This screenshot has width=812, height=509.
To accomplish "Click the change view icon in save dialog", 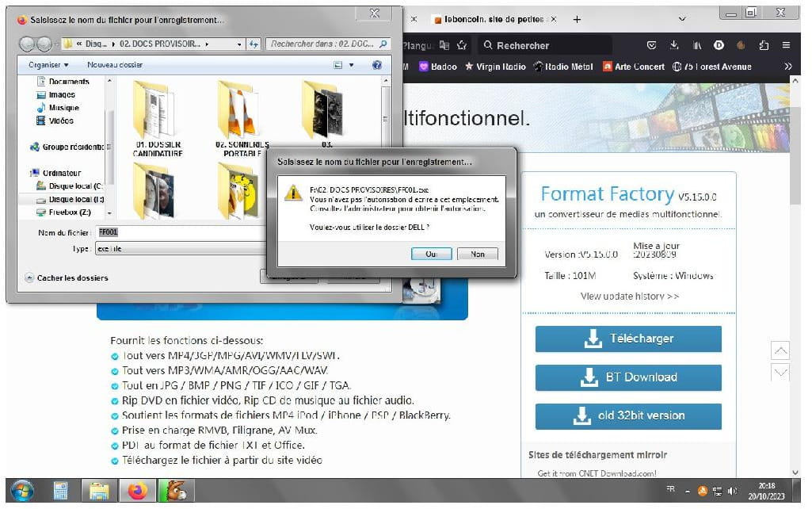I will [x=337, y=65].
